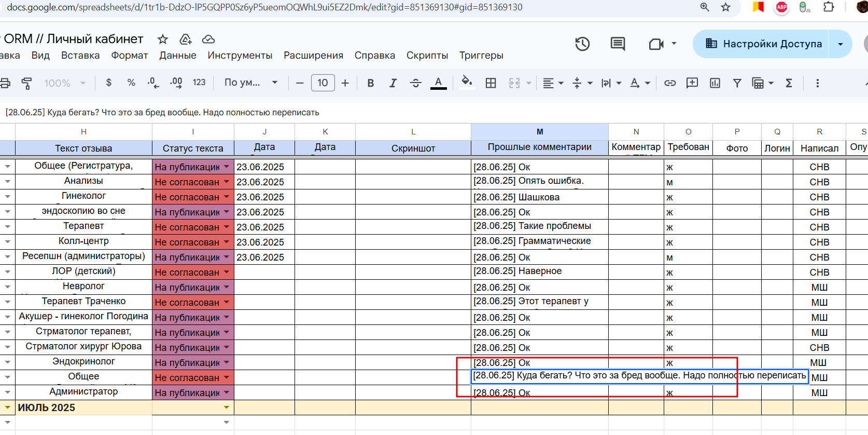Insert a link
The image size is (868, 435).
(x=670, y=83)
